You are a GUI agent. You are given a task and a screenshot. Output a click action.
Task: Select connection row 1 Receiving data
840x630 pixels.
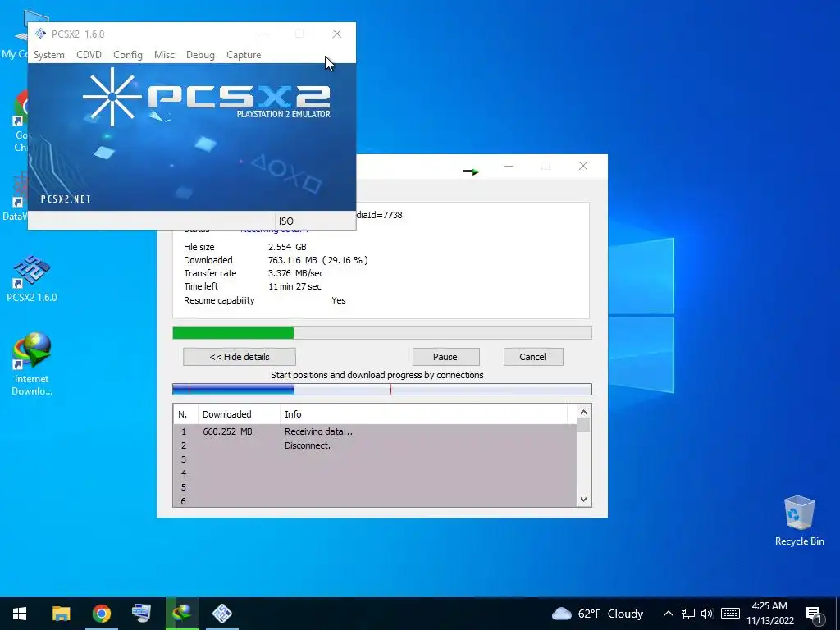point(375,431)
